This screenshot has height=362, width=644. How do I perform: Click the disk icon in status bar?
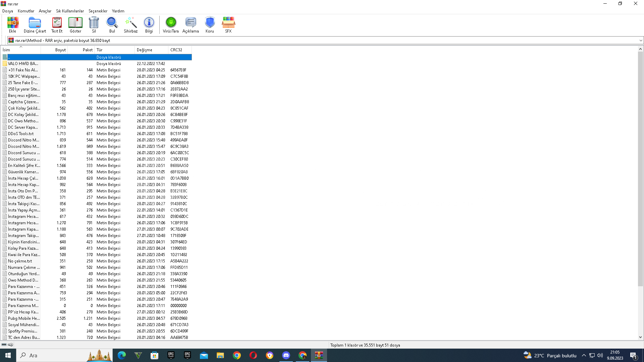pyautogui.click(x=4, y=345)
